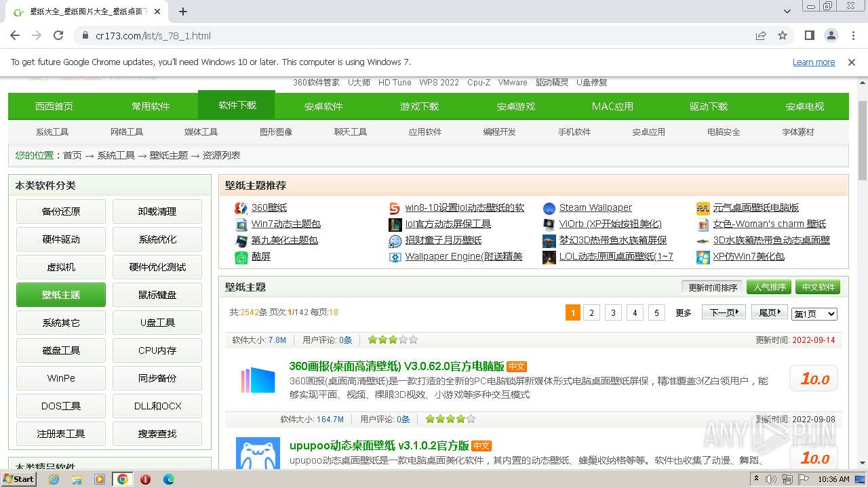
Task: Click the share page icon in address bar
Action: click(x=761, y=35)
